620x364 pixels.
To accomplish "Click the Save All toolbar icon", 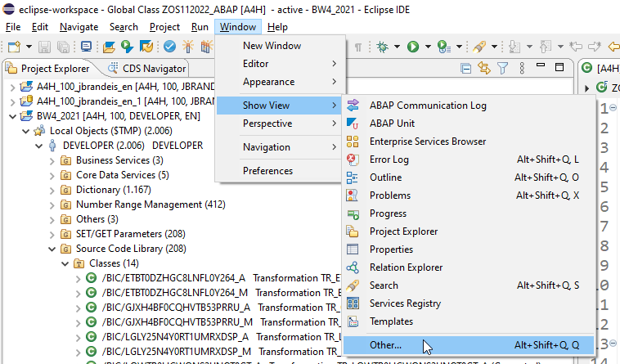I will 63,47.
